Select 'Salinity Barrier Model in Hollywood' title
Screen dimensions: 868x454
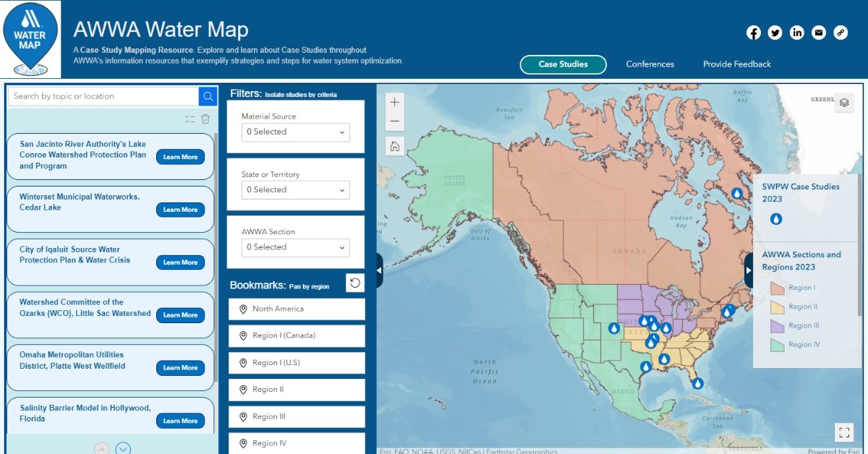pyautogui.click(x=85, y=414)
